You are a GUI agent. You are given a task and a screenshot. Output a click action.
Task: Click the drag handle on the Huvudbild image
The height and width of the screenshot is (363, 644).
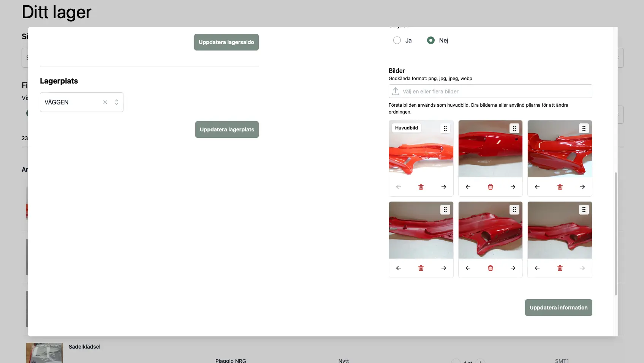click(445, 128)
